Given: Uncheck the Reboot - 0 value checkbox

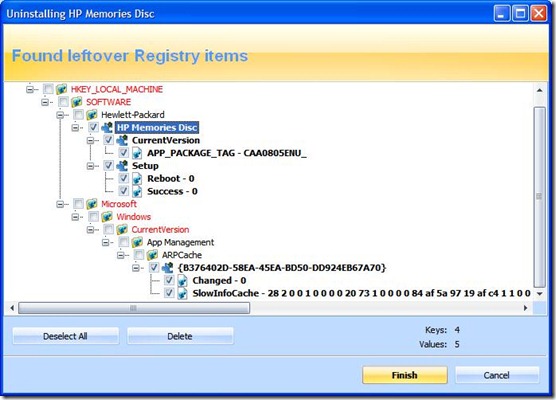Looking at the screenshot, I should pos(123,178).
